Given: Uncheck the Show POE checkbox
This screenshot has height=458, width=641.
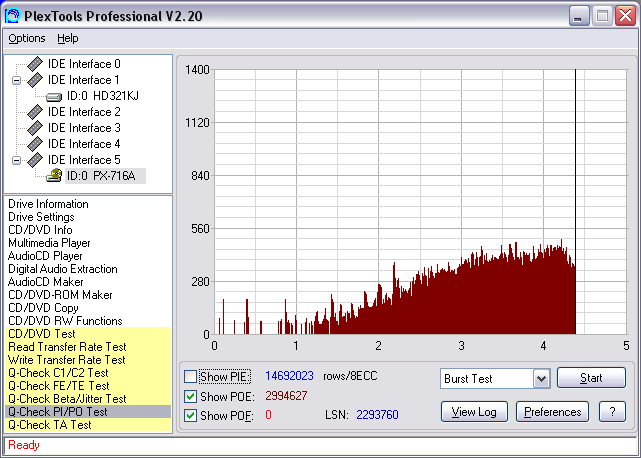Looking at the screenshot, I should click(x=190, y=396).
